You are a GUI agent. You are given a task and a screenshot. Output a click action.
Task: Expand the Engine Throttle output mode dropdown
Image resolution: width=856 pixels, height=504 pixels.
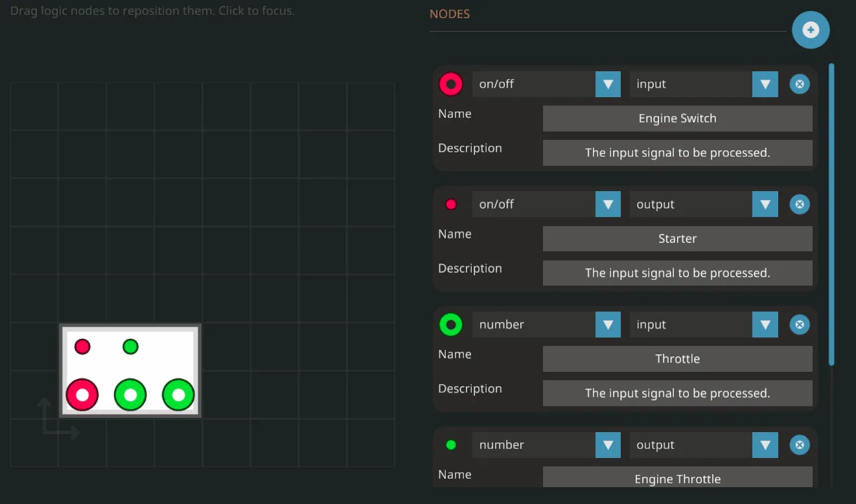[703, 445]
